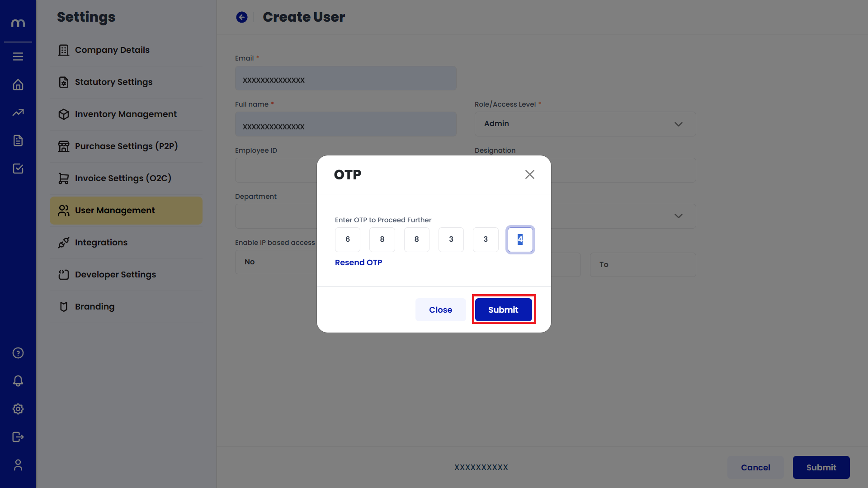Click the Resend OTP link
Viewport: 868px width, 488px height.
coord(359,263)
